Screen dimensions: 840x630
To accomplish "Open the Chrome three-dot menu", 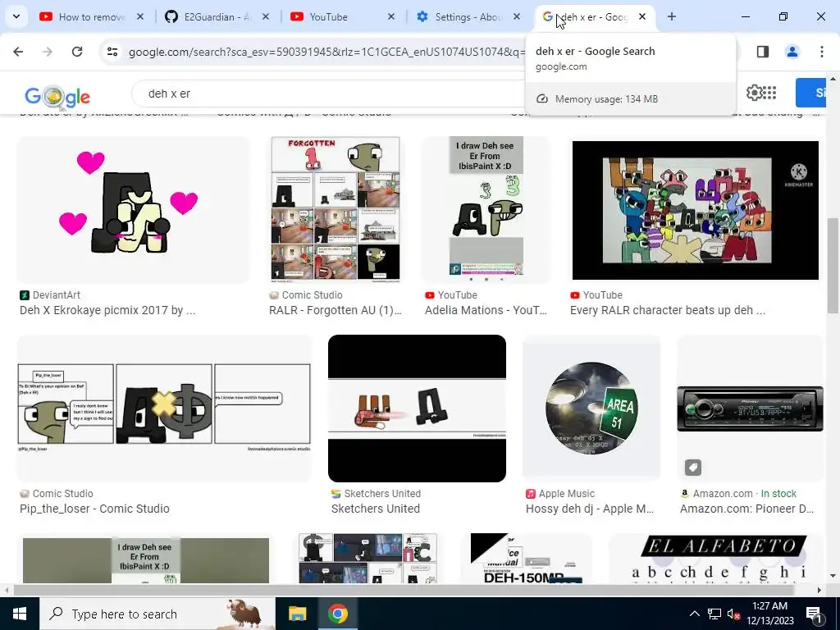I will click(822, 52).
